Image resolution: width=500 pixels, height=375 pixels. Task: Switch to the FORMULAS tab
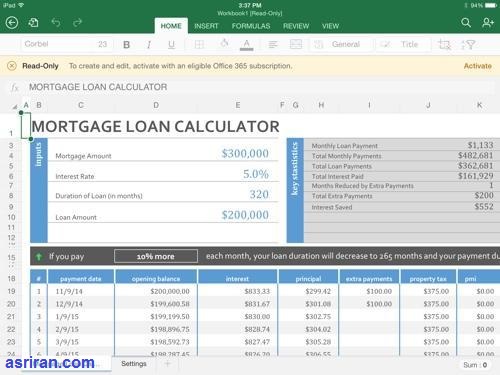pyautogui.click(x=251, y=26)
